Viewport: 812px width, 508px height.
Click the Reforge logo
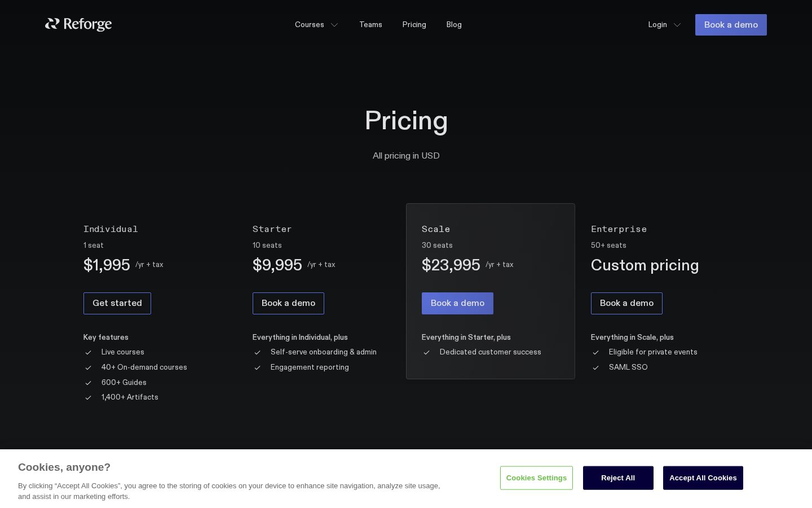(x=78, y=24)
